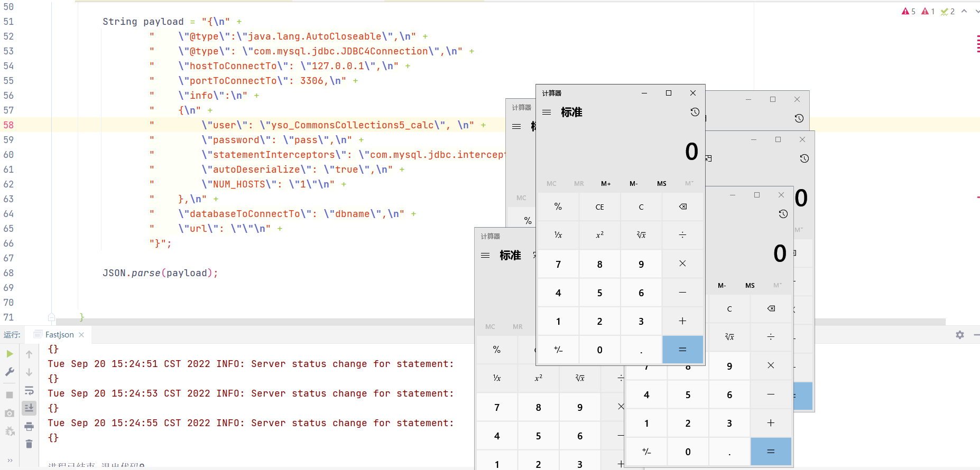Click percent key in frontmost calculator
This screenshot has width=980, height=470.
pyautogui.click(x=558, y=206)
